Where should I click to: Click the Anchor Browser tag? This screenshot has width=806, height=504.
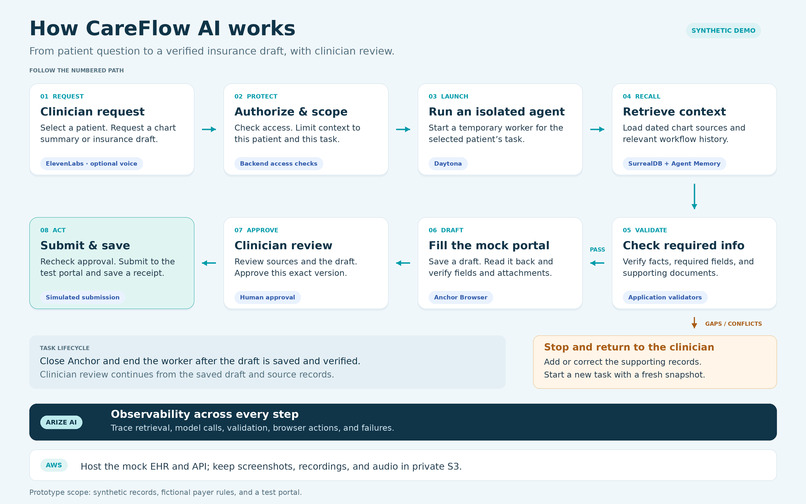point(461,297)
